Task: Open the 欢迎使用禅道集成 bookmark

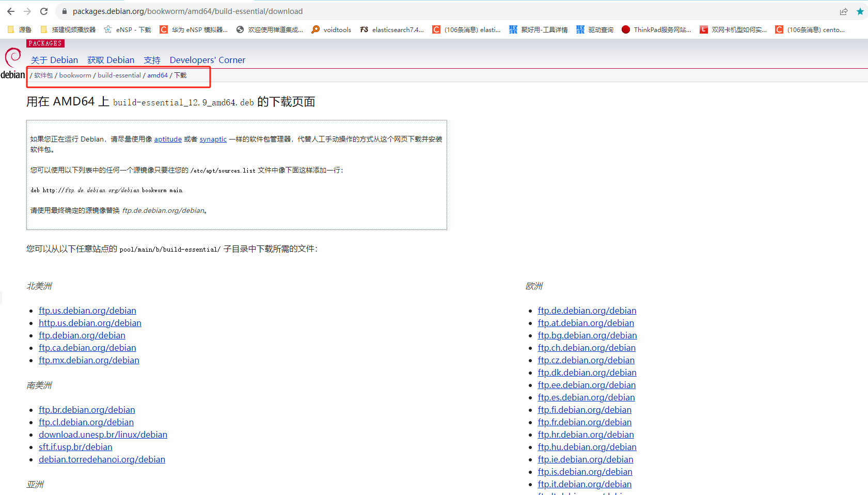Action: 270,29
